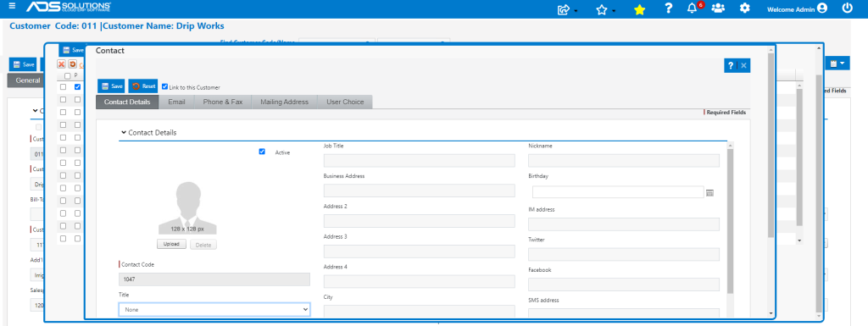
Task: Click the Nickname field
Action: 624,161
